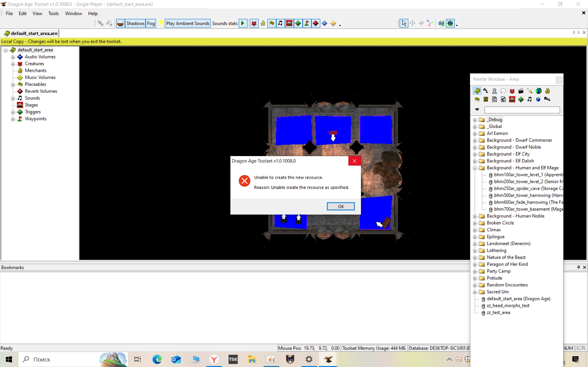The width and height of the screenshot is (588, 367).
Task: Close the error dialog with X
Action: pos(355,161)
